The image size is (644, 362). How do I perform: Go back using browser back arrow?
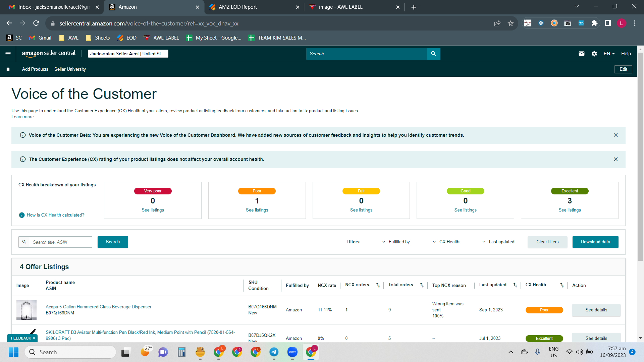pyautogui.click(x=9, y=23)
